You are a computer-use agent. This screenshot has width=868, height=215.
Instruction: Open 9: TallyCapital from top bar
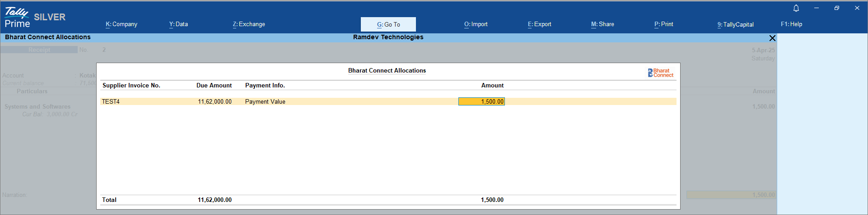pos(735,24)
